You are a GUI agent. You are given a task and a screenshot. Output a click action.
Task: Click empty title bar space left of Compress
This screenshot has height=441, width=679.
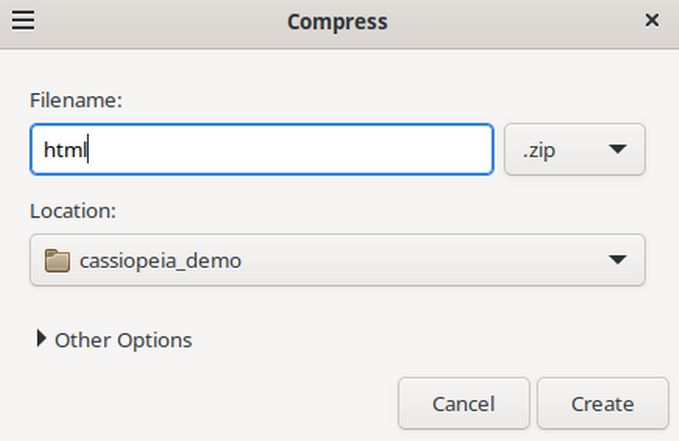(160, 21)
